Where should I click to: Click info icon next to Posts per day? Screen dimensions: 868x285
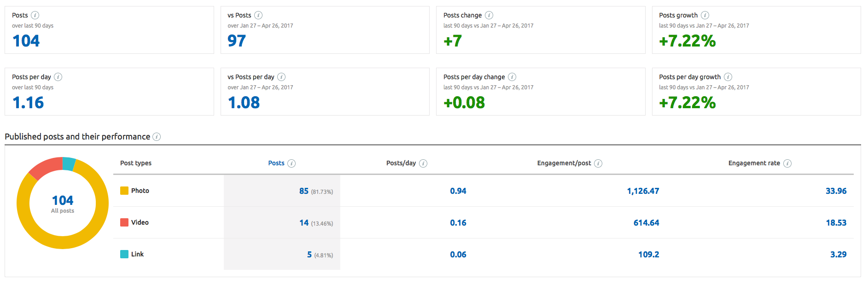(58, 77)
